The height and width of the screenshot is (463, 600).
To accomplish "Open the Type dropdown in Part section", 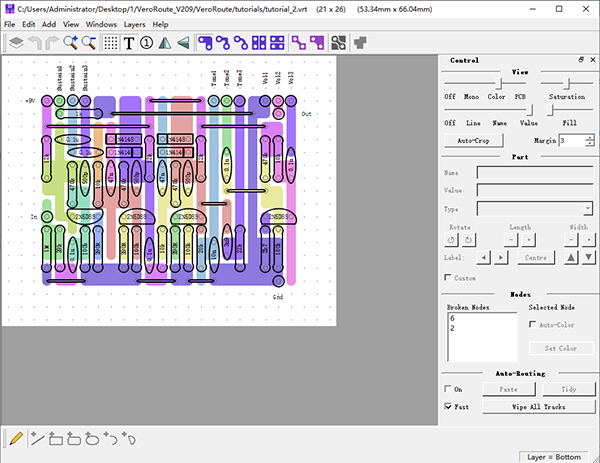I will 534,209.
